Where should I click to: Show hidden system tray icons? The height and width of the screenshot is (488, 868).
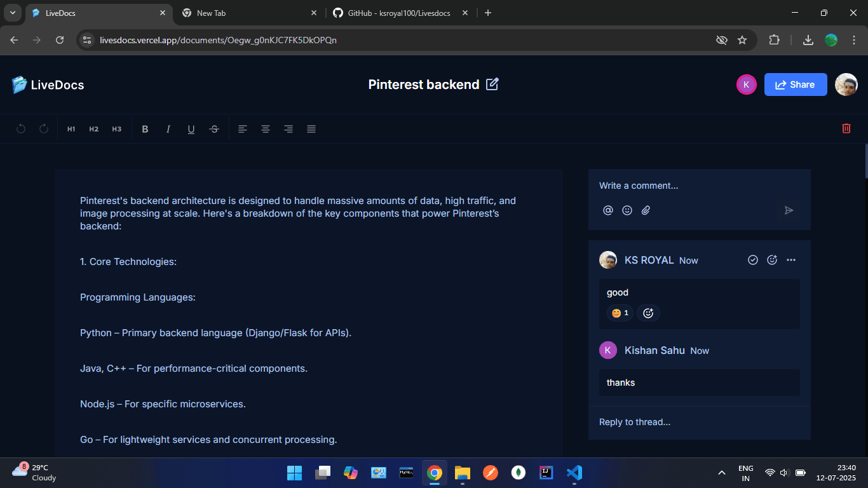[x=722, y=473]
